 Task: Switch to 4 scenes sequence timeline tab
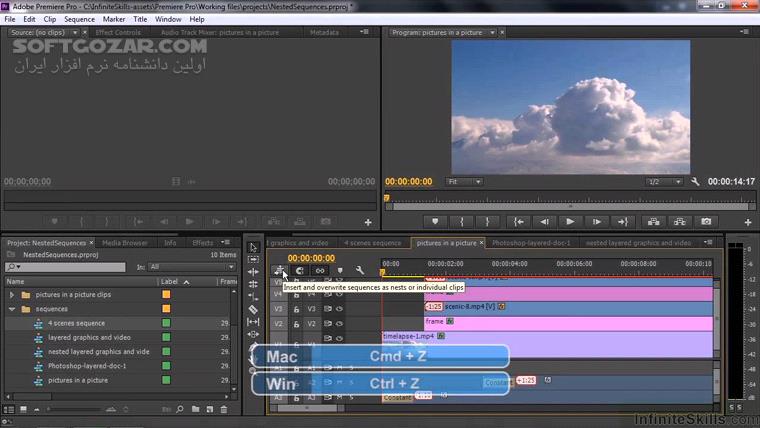click(x=372, y=243)
